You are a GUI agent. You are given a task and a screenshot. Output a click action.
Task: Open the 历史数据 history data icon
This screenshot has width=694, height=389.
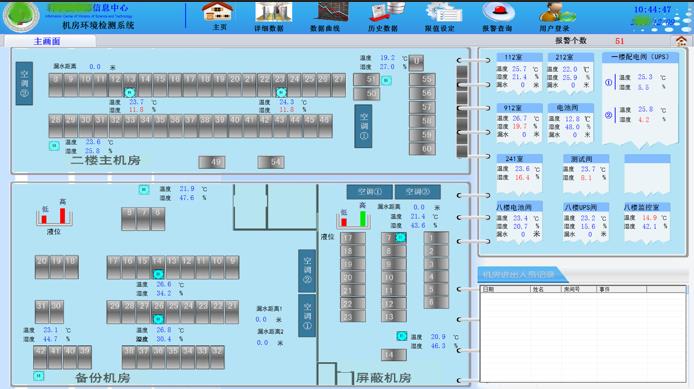(x=386, y=12)
